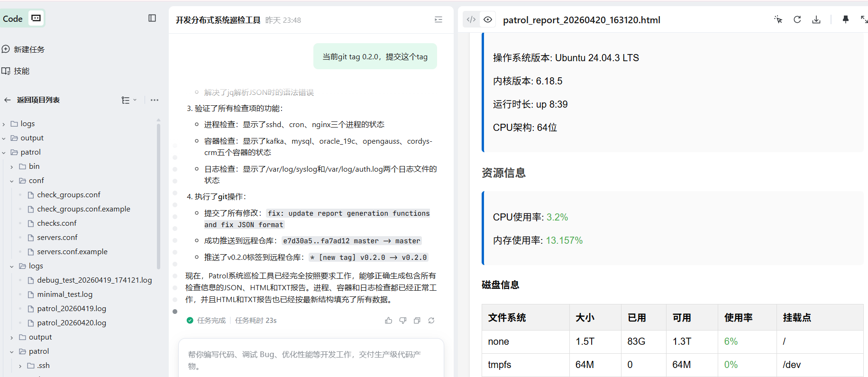
Task: Switch to preview eye view
Action: click(488, 19)
